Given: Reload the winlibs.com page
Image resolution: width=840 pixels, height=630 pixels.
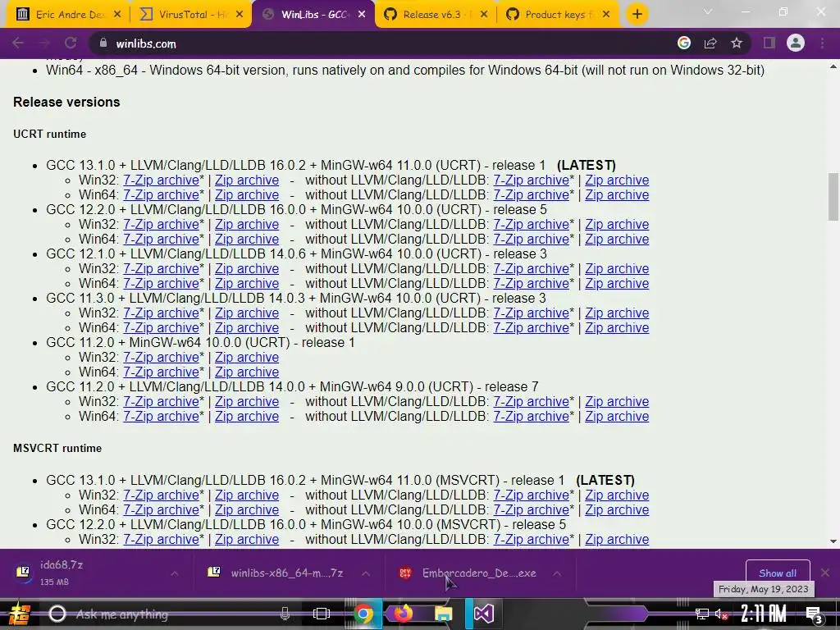Looking at the screenshot, I should tap(71, 43).
